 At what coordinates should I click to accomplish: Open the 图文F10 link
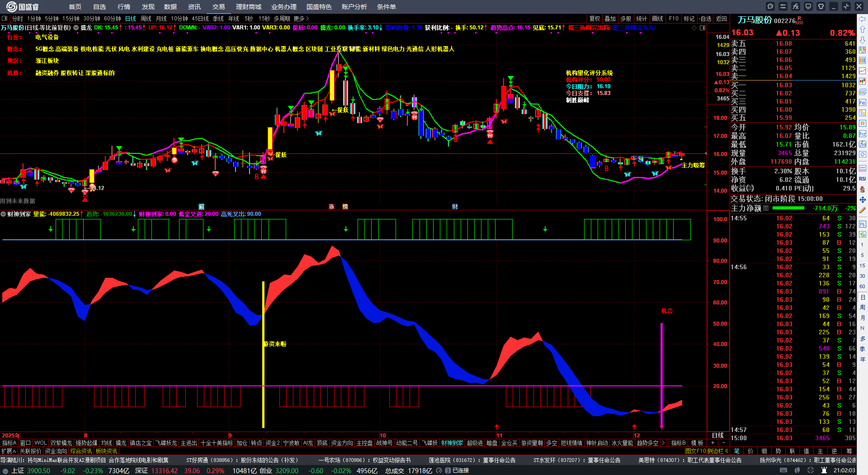(x=695, y=451)
